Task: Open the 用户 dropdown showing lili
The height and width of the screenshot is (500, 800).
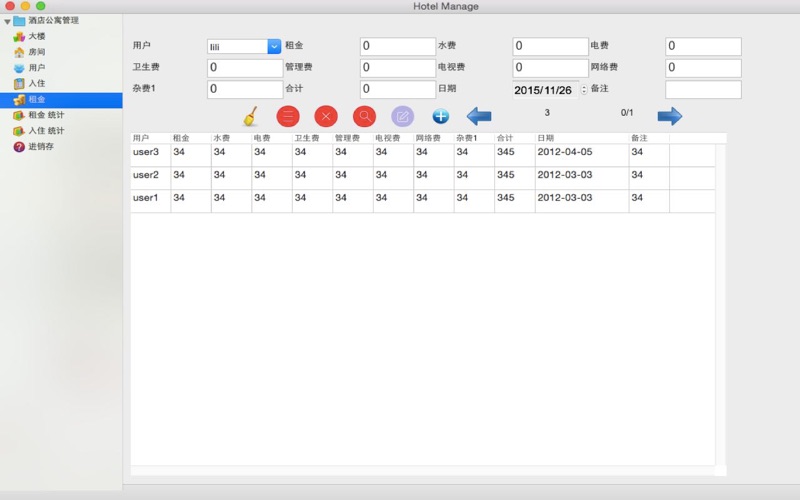Action: [x=274, y=46]
